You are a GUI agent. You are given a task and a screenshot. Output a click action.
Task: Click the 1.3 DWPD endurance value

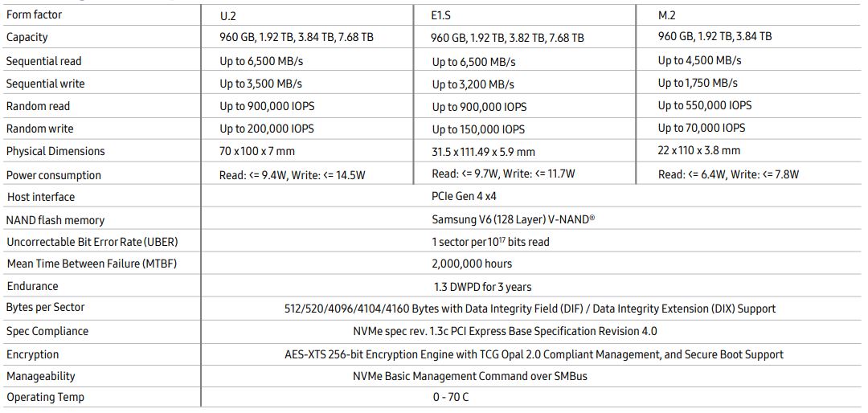[482, 286]
